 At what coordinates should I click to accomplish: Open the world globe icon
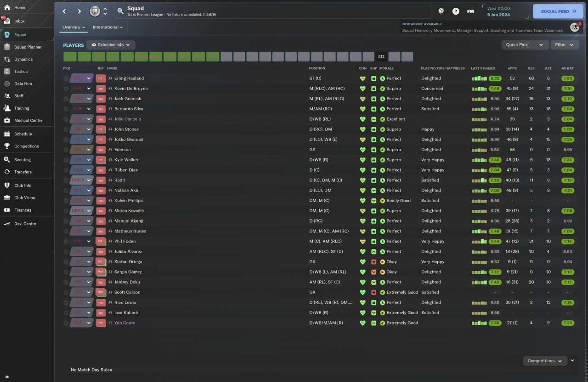coord(441,11)
